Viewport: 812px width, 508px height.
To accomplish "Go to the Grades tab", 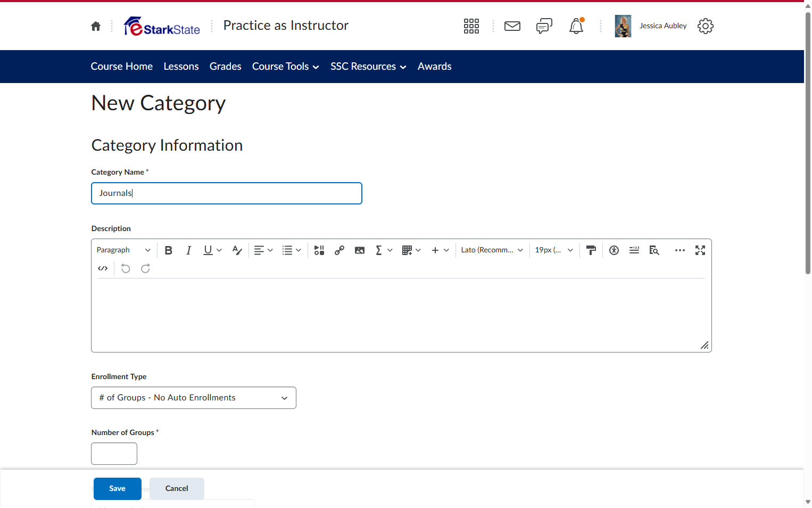I will point(226,67).
